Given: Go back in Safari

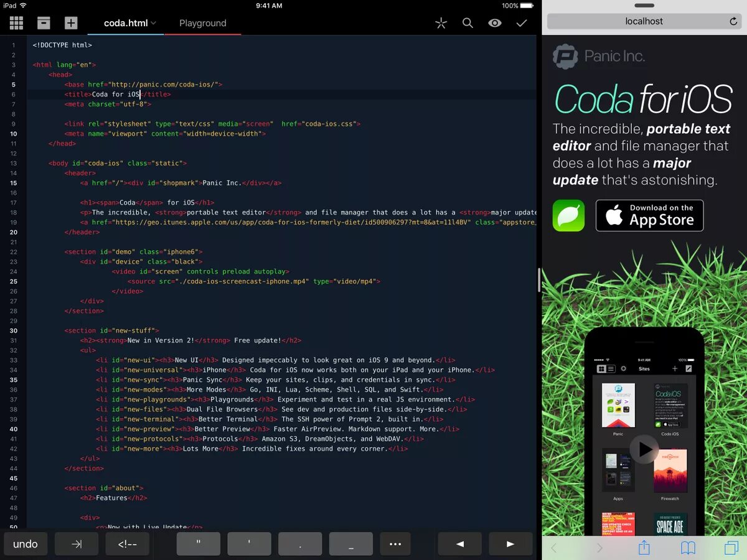Looking at the screenshot, I should (x=554, y=548).
